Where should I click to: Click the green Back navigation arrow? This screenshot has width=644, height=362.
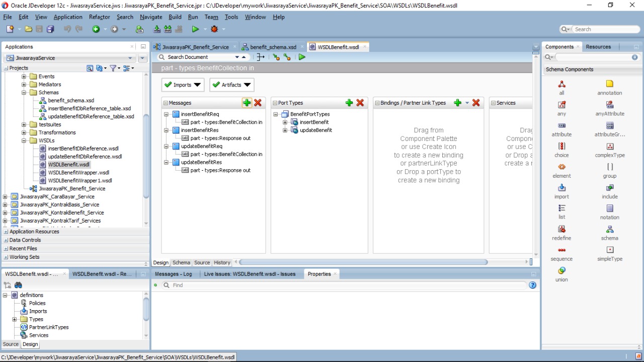tap(96, 29)
